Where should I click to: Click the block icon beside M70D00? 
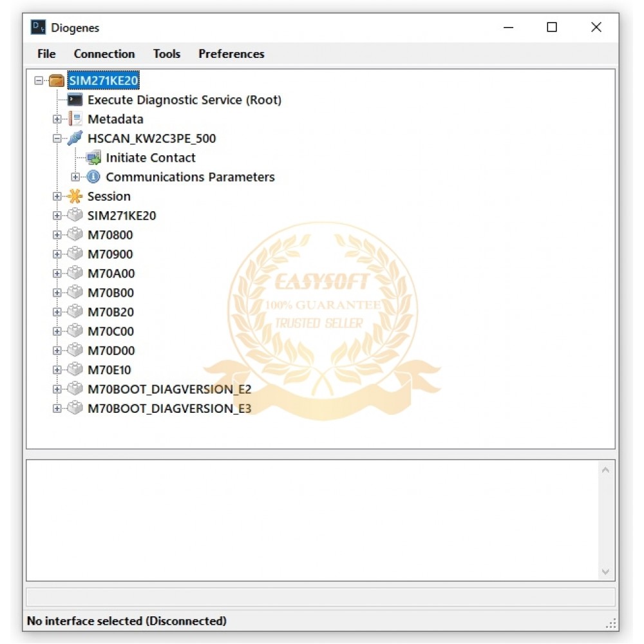[75, 350]
